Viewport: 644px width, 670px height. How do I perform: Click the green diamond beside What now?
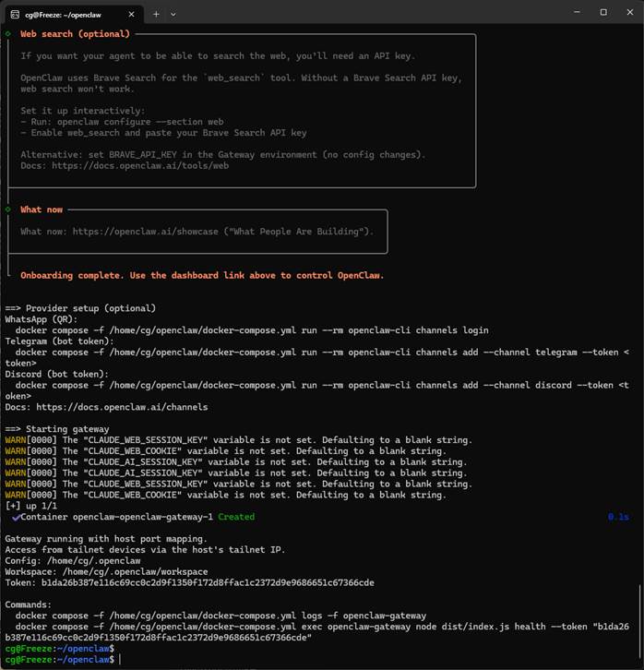click(x=8, y=209)
